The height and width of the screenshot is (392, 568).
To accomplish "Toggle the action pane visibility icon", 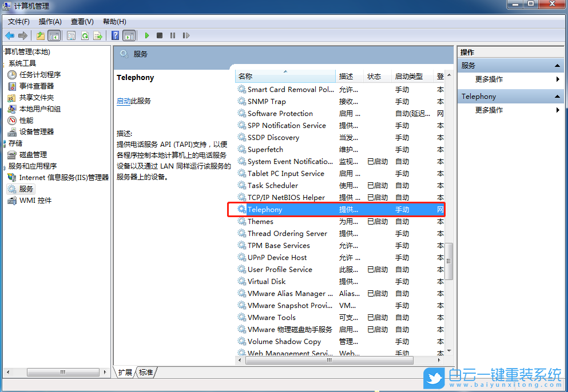I will pos(130,35).
